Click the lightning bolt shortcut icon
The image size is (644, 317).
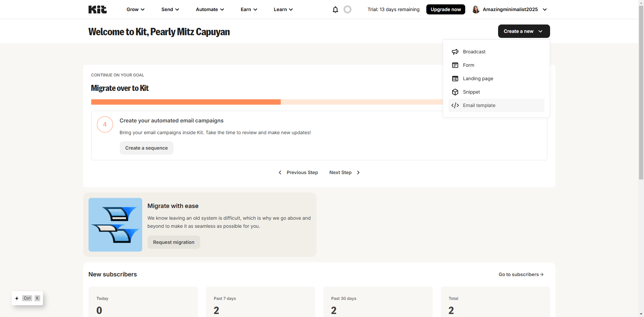click(17, 298)
